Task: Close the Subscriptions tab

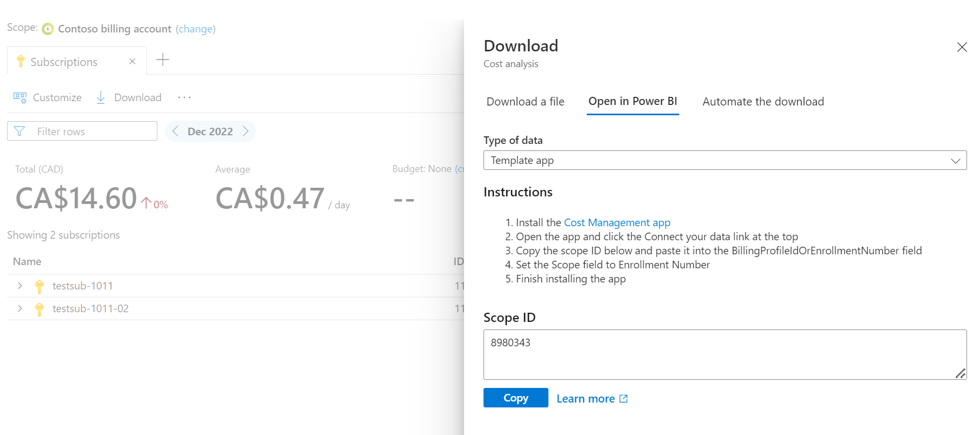Action: click(x=133, y=62)
